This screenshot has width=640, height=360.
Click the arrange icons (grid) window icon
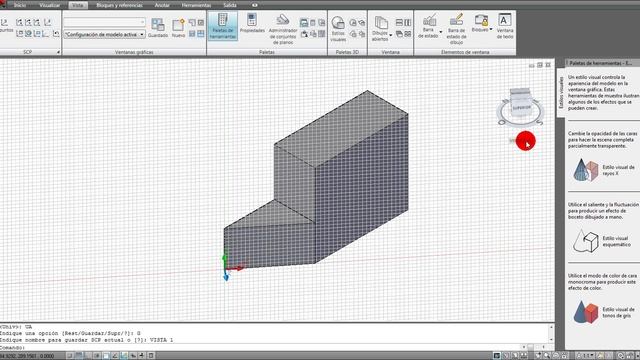[x=407, y=34]
